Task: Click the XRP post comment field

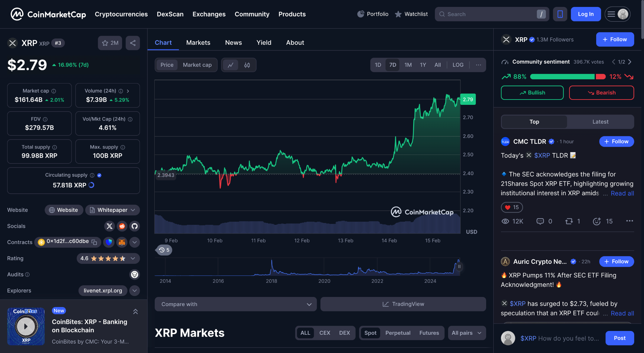Action: point(560,339)
